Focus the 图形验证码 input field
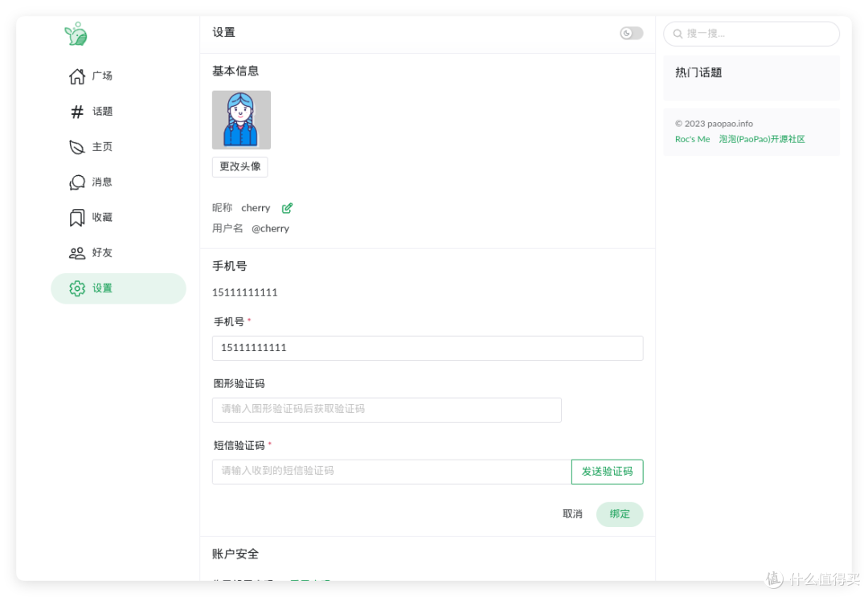This screenshot has width=868, height=597. pyautogui.click(x=387, y=410)
